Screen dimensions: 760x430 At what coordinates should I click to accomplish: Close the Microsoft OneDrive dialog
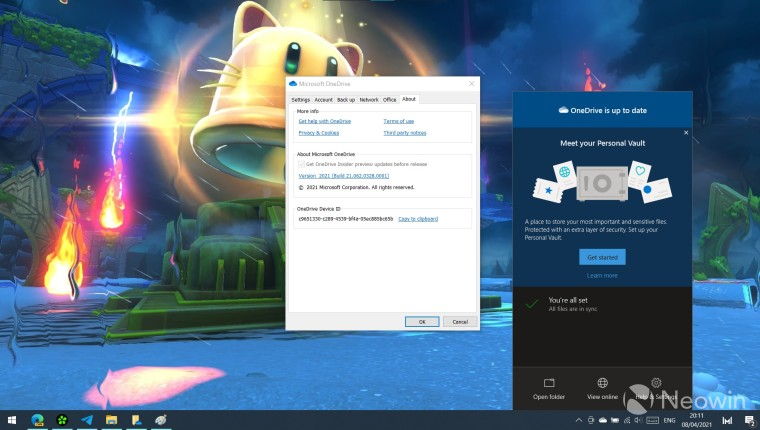pos(471,84)
